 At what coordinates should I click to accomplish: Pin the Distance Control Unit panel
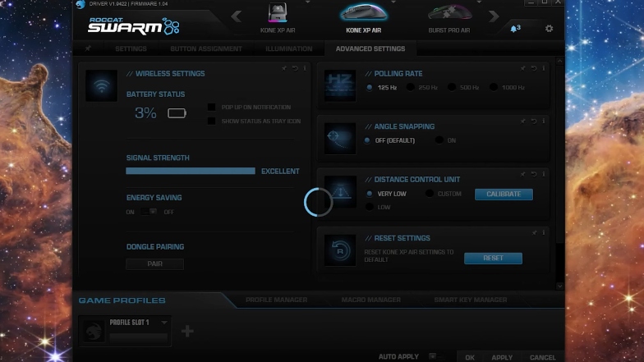[x=522, y=174]
